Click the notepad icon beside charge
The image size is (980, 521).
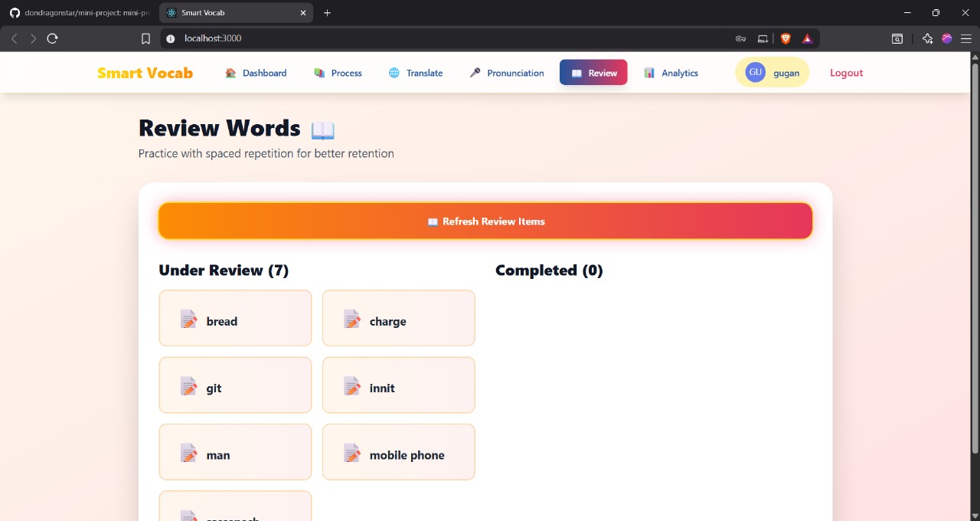(352, 319)
